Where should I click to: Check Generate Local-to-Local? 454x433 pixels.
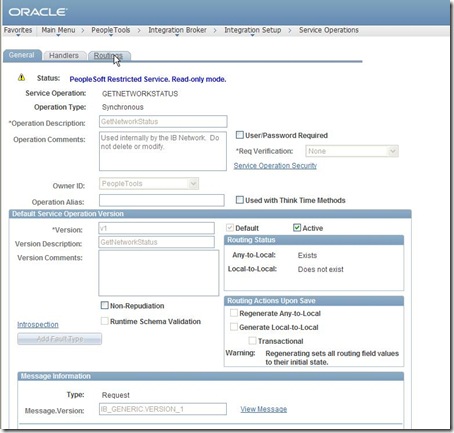click(x=234, y=327)
